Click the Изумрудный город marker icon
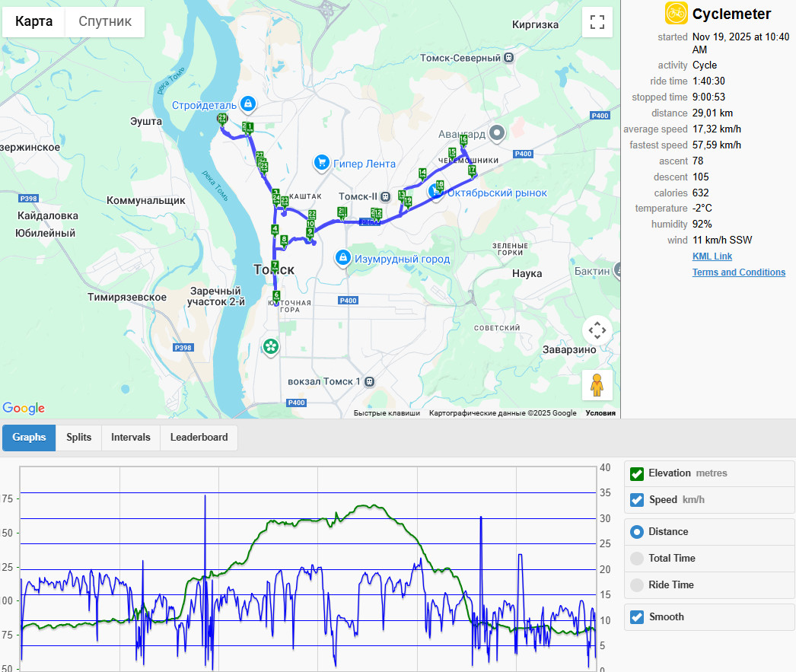Screen dimensions: 796x672 [343, 258]
